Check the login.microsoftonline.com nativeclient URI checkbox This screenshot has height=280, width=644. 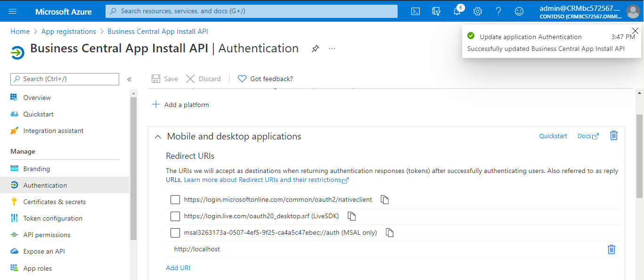175,199
